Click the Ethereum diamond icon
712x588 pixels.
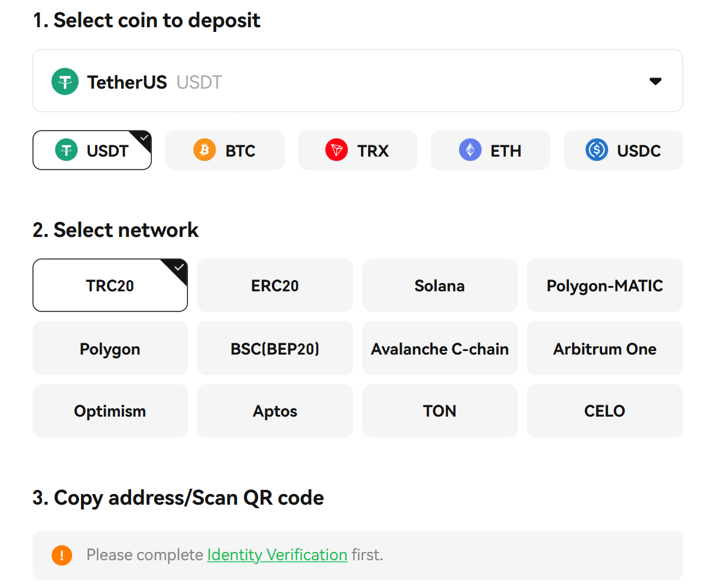click(470, 150)
